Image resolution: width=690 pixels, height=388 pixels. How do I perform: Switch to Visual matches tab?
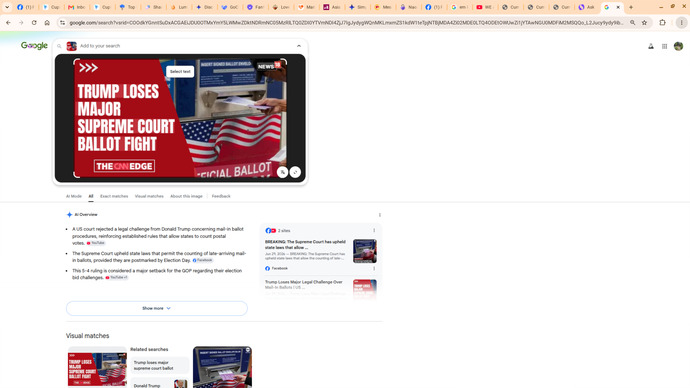[x=149, y=196]
